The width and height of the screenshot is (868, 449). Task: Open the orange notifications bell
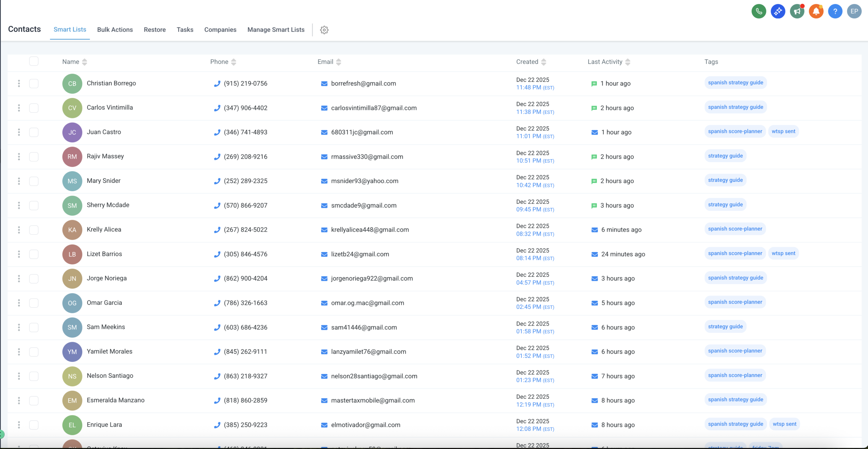(816, 12)
